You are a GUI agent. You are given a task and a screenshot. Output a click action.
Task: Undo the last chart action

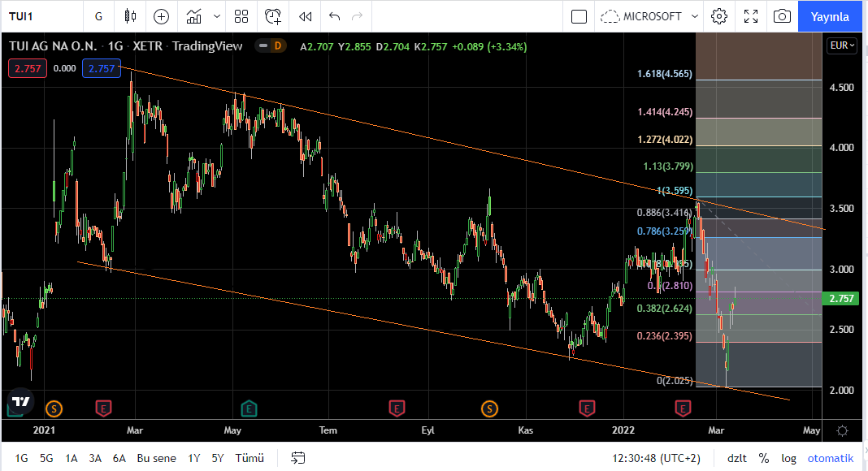[334, 16]
